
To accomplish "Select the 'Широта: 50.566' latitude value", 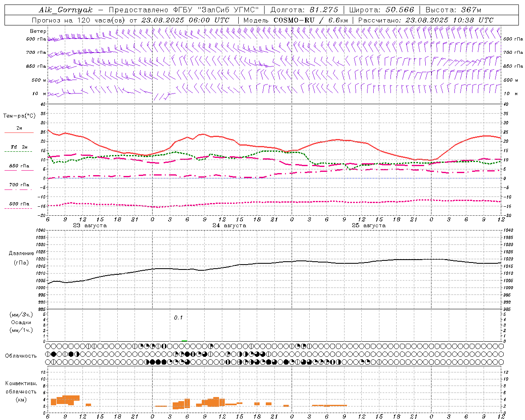I will 381,10.
